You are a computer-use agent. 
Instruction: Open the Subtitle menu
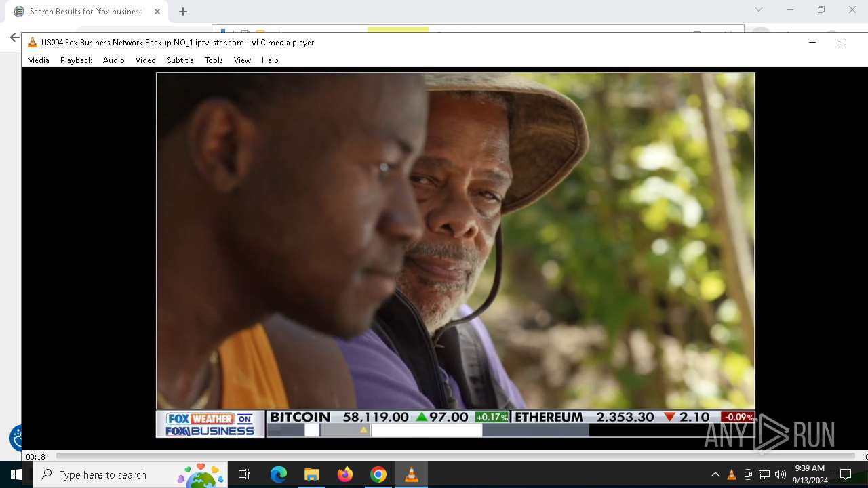click(180, 60)
